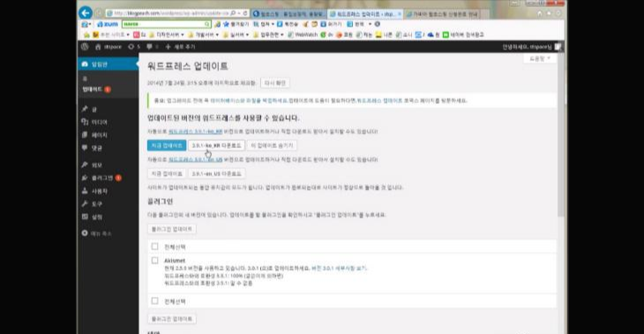The width and height of the screenshot is (644, 334).
Task: Click the 네이버 검색광고 bookmark icon
Action: pos(446,35)
